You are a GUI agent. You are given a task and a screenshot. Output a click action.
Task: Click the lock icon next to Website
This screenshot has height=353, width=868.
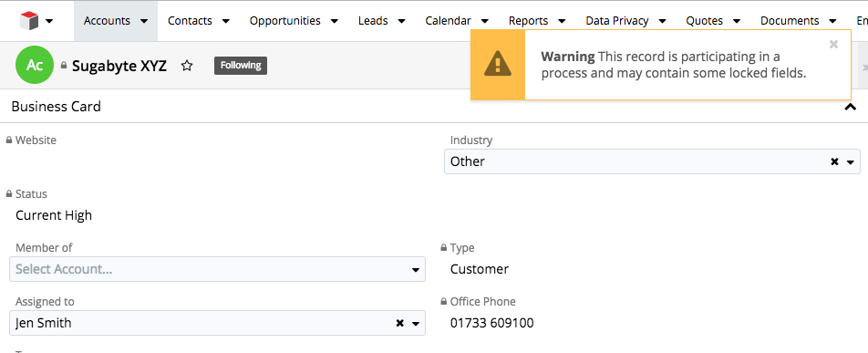click(9, 140)
